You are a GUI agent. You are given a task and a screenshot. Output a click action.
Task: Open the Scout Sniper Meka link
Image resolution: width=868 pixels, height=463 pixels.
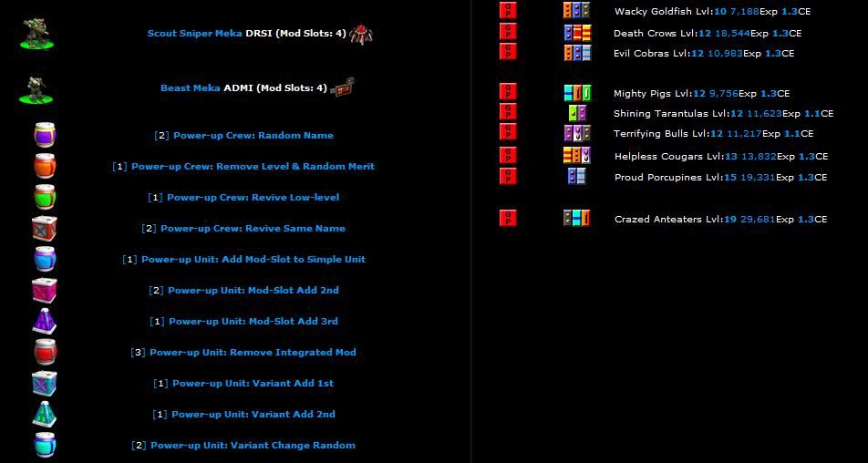pyautogui.click(x=194, y=33)
